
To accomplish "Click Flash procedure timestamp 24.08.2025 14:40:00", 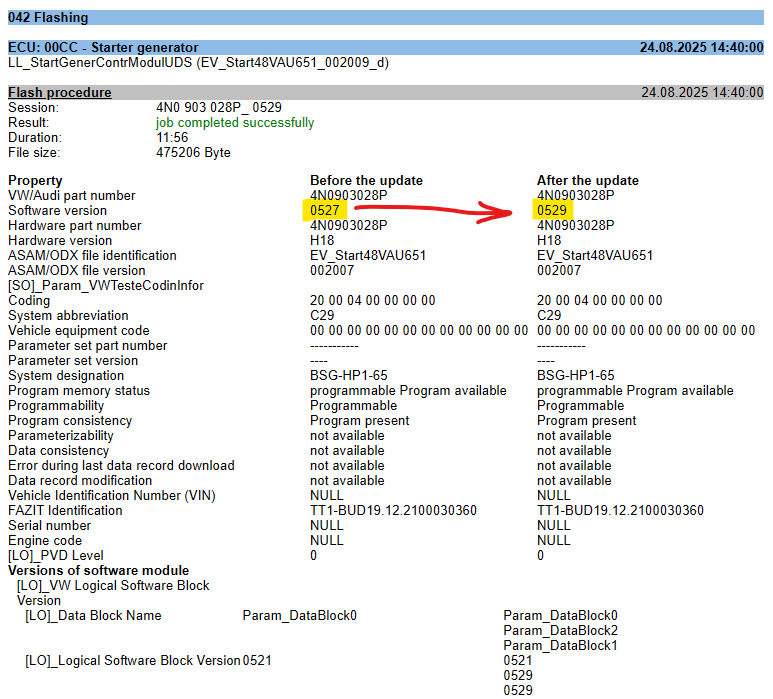I will [x=702, y=92].
